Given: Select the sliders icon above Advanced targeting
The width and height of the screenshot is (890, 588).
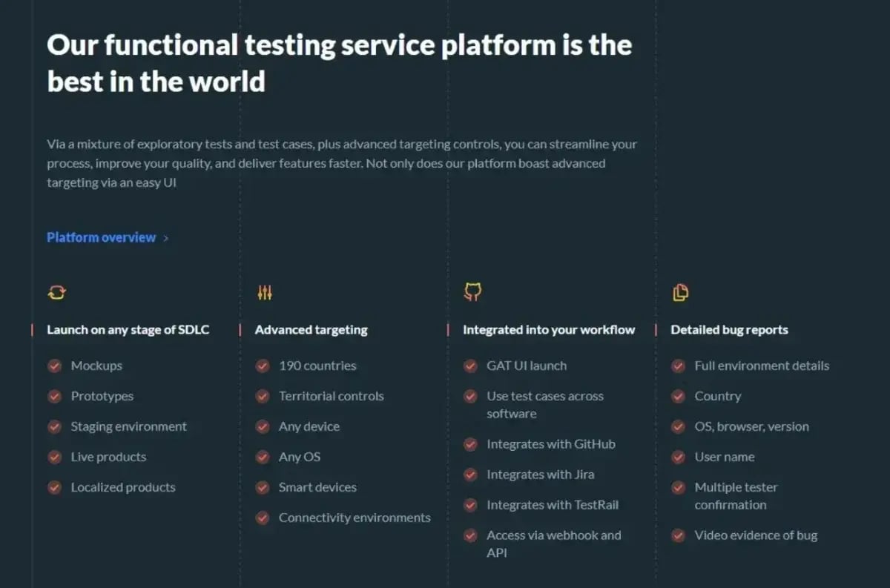Looking at the screenshot, I should (x=265, y=291).
